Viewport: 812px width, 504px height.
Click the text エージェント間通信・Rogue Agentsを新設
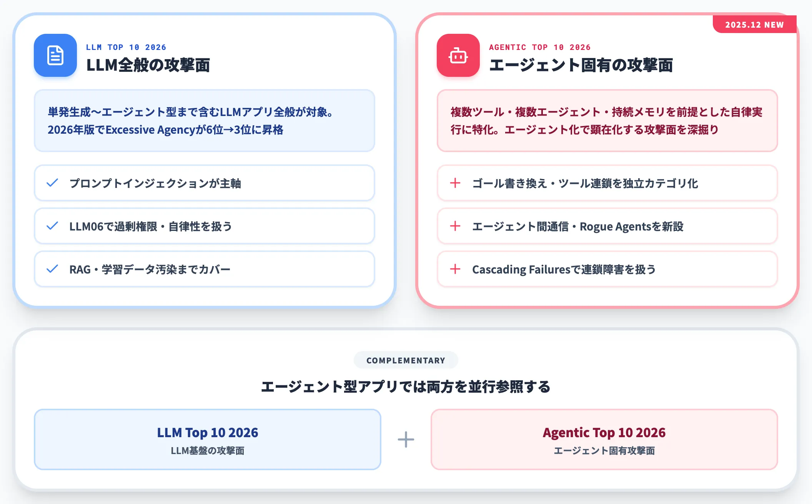click(x=578, y=226)
